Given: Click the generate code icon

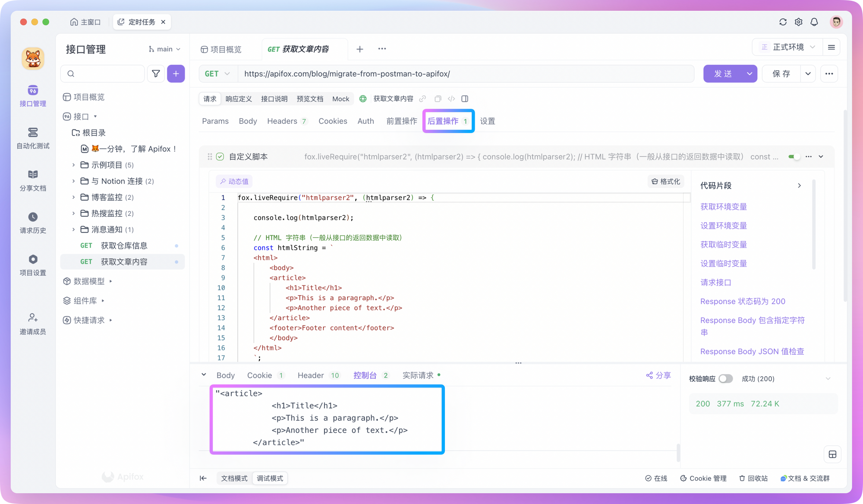Looking at the screenshot, I should point(451,99).
